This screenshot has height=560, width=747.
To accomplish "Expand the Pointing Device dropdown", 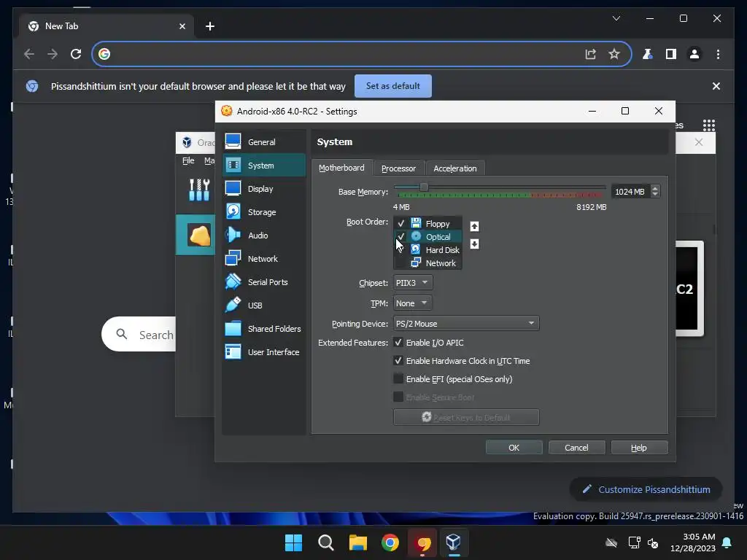I will pos(466,323).
